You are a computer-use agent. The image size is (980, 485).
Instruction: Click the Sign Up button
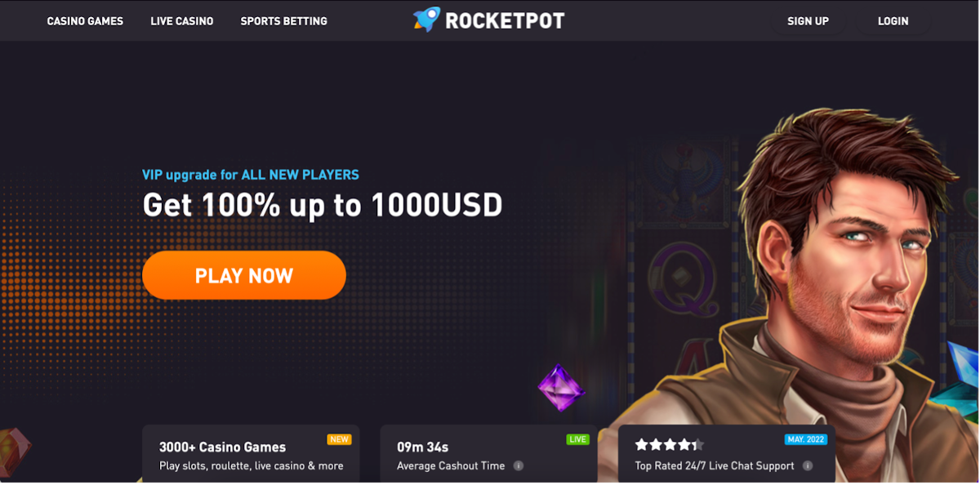[x=808, y=21]
